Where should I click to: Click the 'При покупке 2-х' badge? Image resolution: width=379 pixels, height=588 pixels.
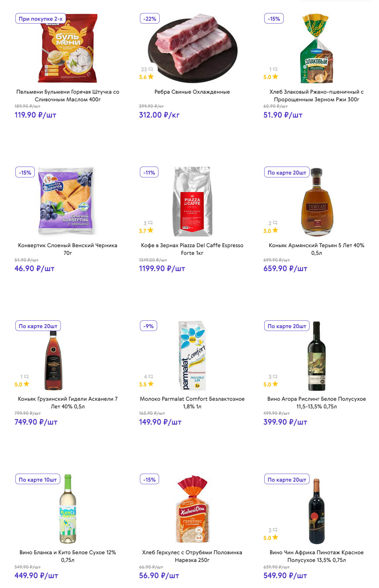click(40, 19)
